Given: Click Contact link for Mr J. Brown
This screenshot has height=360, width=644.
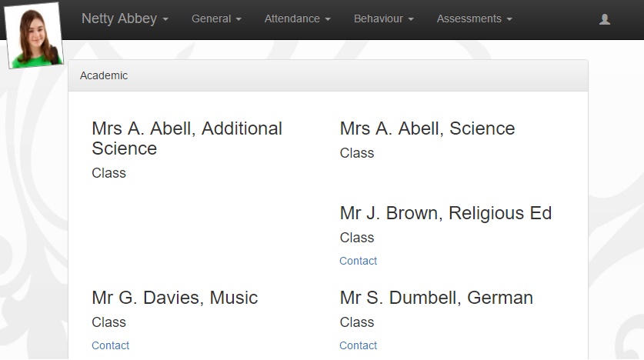Looking at the screenshot, I should 358,261.
